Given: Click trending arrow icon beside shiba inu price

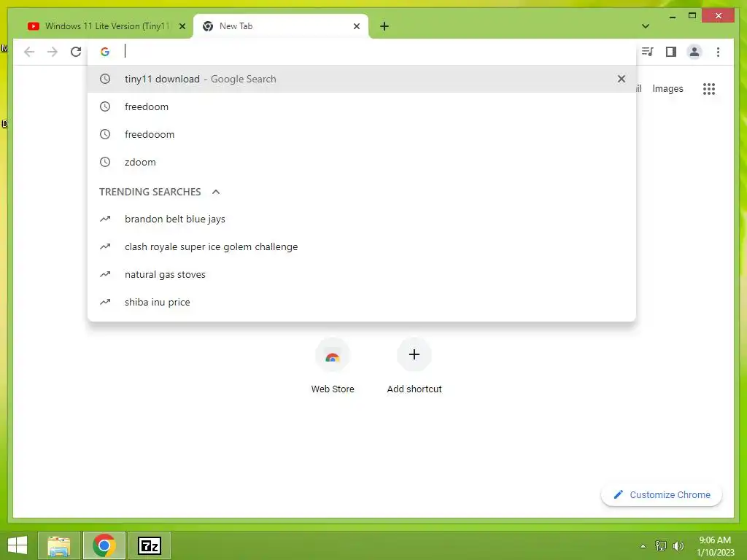Looking at the screenshot, I should (105, 301).
